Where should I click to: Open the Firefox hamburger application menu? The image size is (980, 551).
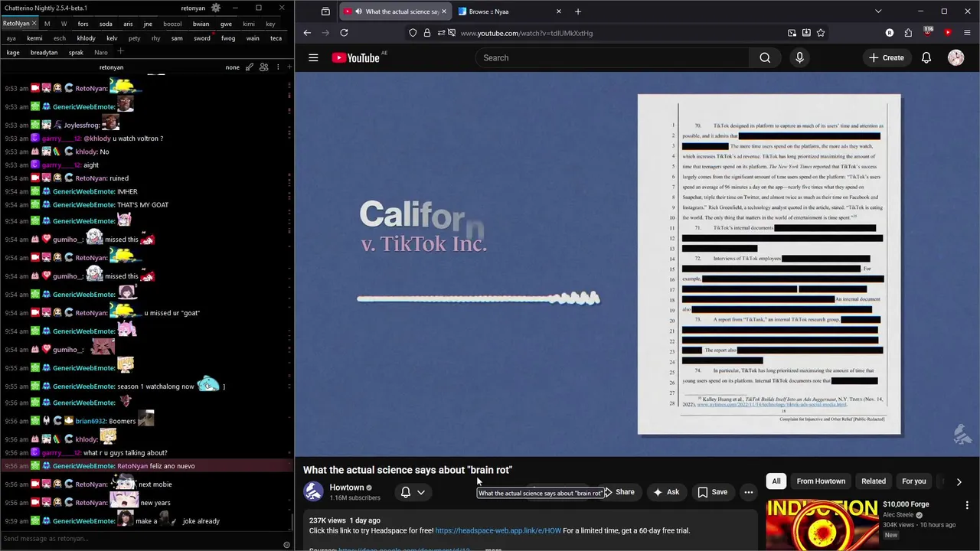(x=969, y=33)
